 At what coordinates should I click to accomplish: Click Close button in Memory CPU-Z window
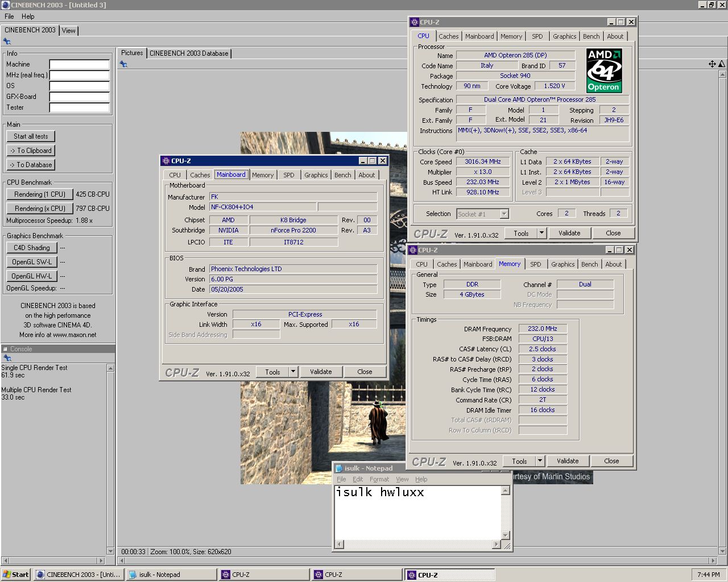click(611, 461)
